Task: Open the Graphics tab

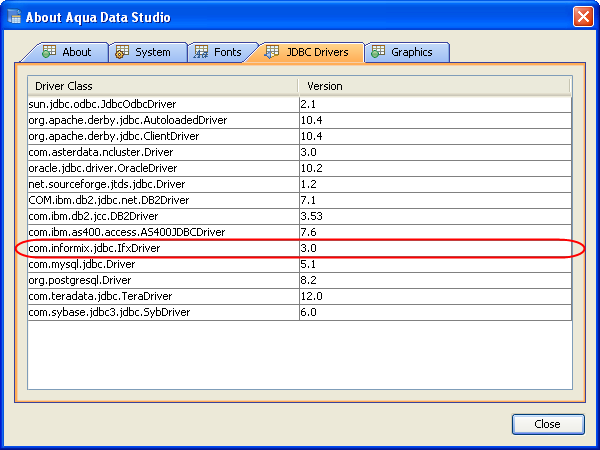Action: point(407,52)
